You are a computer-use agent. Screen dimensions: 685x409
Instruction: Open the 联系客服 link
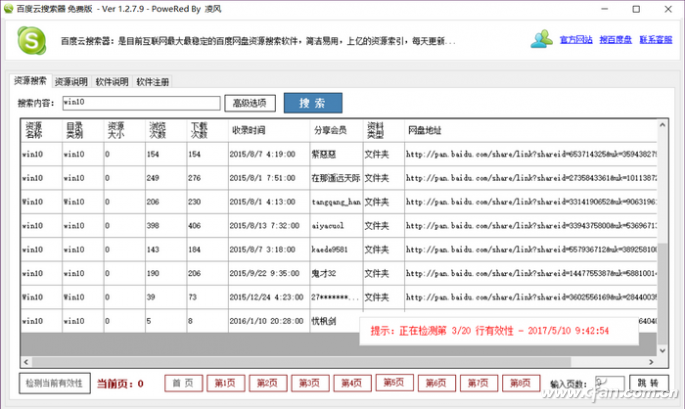(x=655, y=40)
